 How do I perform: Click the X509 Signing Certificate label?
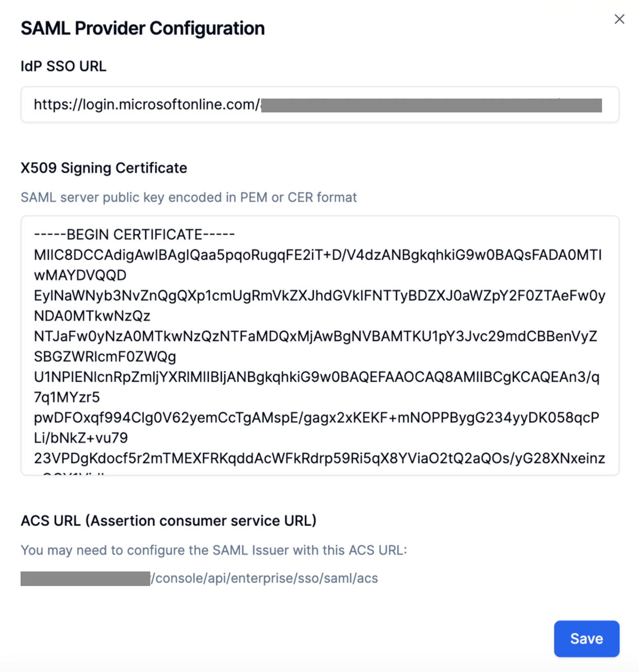point(104,168)
